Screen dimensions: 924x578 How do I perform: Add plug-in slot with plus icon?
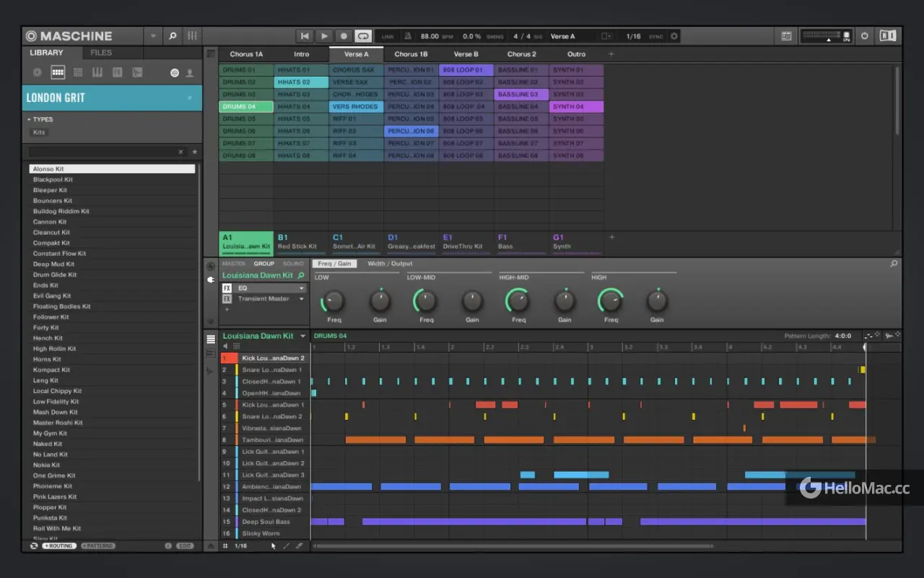click(x=227, y=309)
